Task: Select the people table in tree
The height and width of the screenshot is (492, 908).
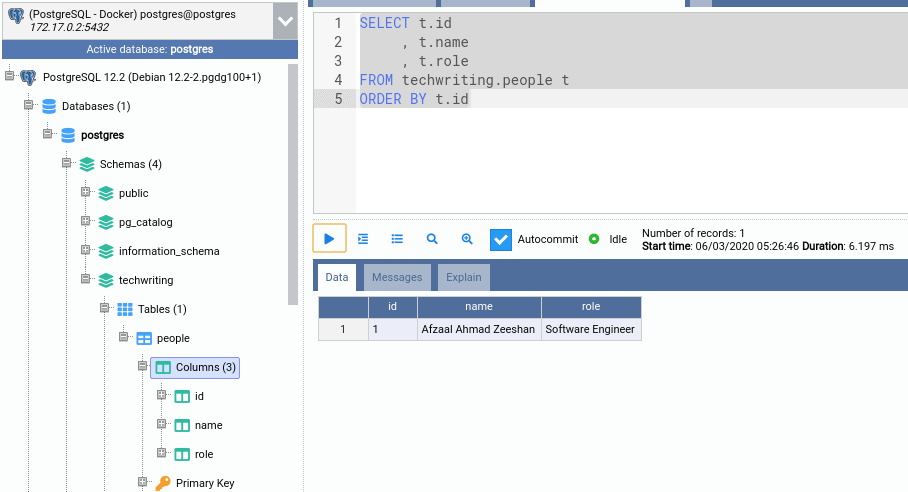Action: point(173,338)
